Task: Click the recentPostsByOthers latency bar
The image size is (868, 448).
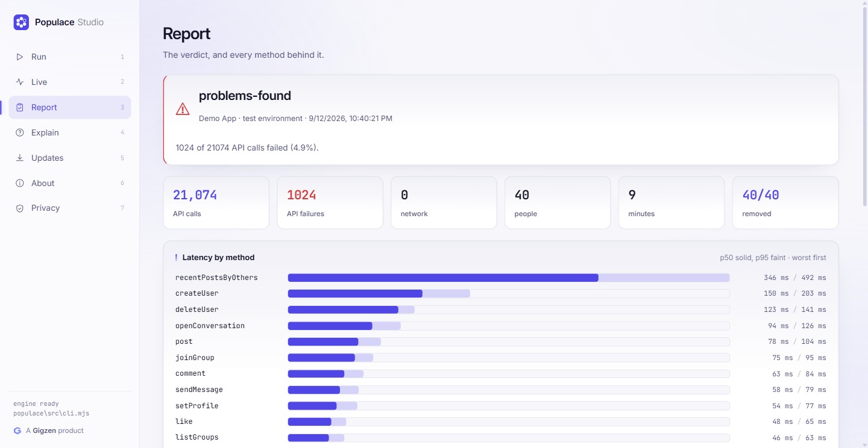Action: 509,278
